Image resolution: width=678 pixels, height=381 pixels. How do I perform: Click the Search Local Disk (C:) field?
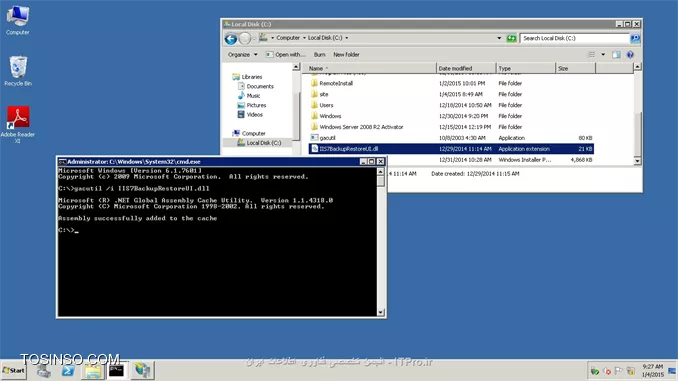pyautogui.click(x=575, y=38)
